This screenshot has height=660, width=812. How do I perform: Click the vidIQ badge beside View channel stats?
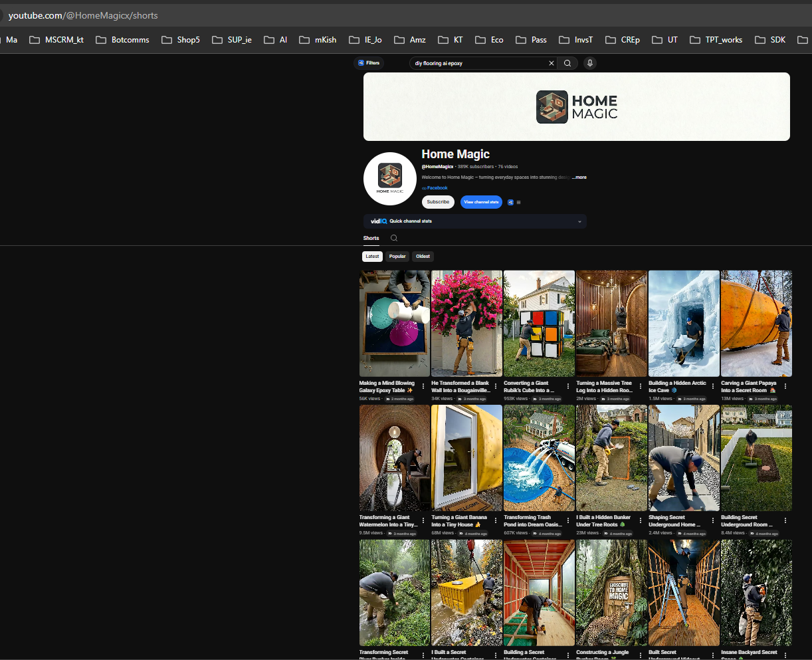click(510, 202)
